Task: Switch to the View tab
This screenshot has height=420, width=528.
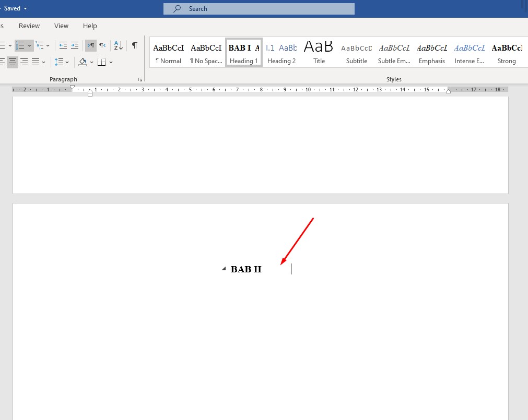Action: (61, 26)
